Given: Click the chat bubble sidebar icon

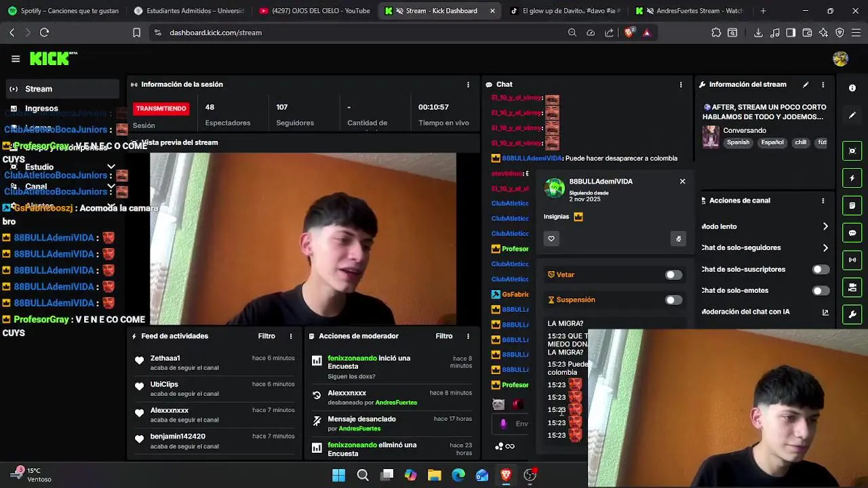Looking at the screenshot, I should click(x=852, y=232).
